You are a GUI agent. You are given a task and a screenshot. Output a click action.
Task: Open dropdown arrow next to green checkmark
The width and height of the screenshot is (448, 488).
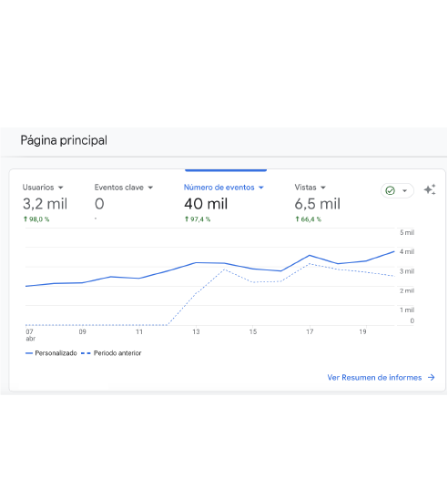[404, 190]
